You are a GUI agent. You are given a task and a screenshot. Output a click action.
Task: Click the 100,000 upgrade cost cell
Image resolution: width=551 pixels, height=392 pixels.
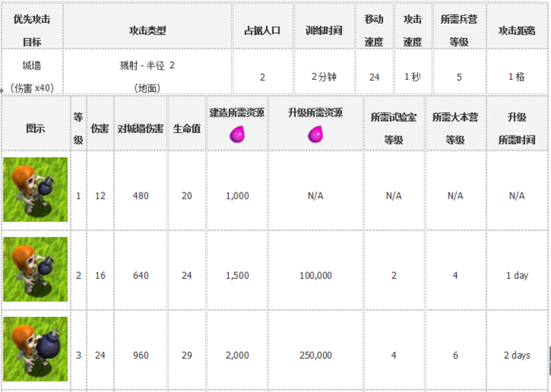click(315, 275)
